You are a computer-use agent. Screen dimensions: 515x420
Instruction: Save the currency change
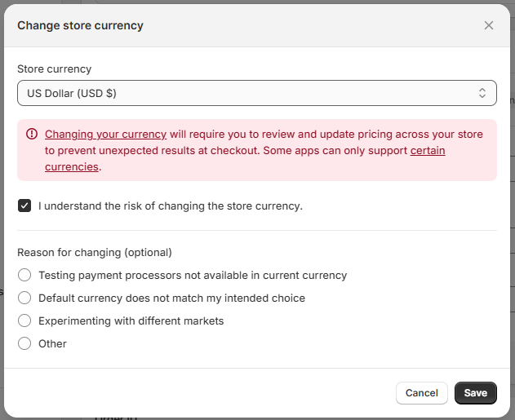pos(476,393)
